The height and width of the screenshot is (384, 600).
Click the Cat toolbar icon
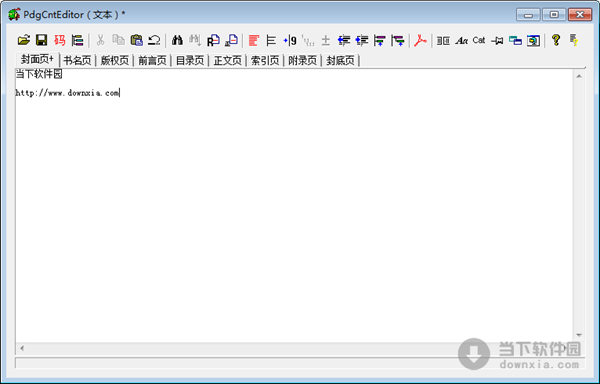tap(479, 40)
